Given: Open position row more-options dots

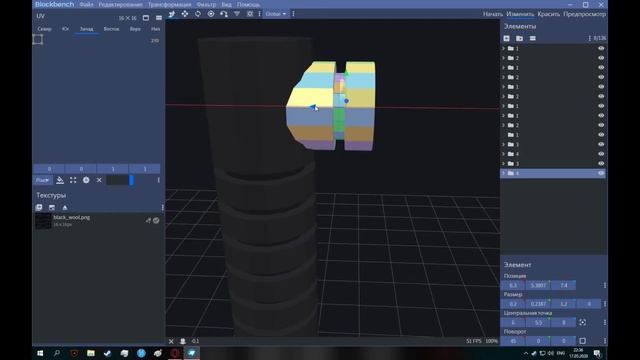Looking at the screenshot, I should tap(604, 285).
